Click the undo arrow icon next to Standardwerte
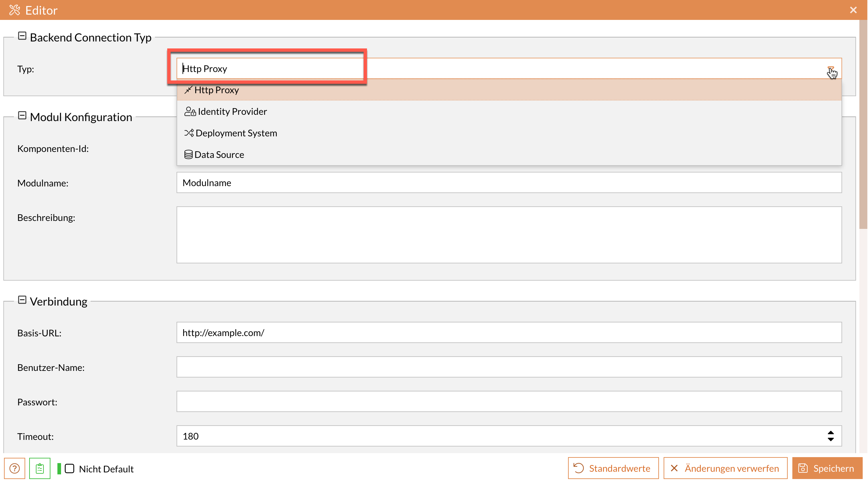This screenshot has width=868, height=483. click(579, 468)
